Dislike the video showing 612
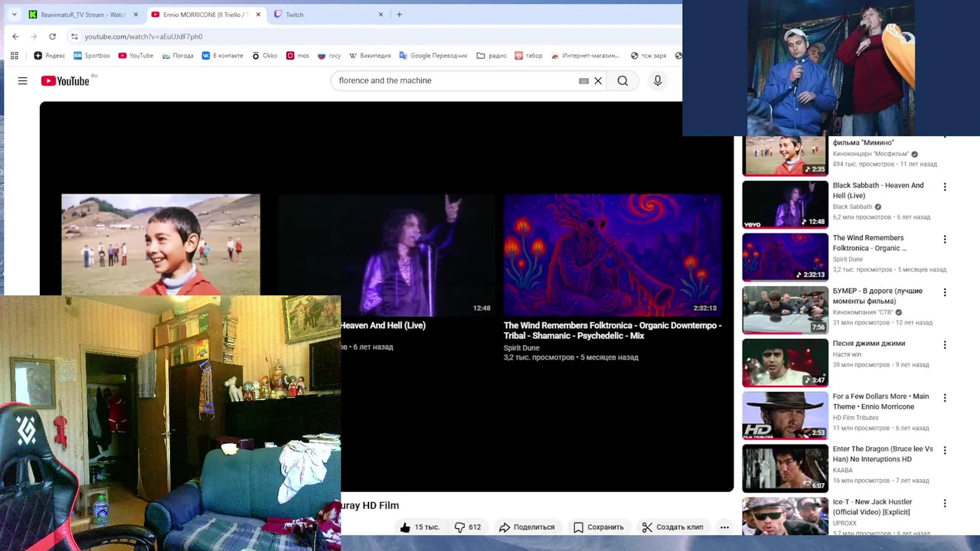Viewport: 980px width, 551px height. (468, 527)
